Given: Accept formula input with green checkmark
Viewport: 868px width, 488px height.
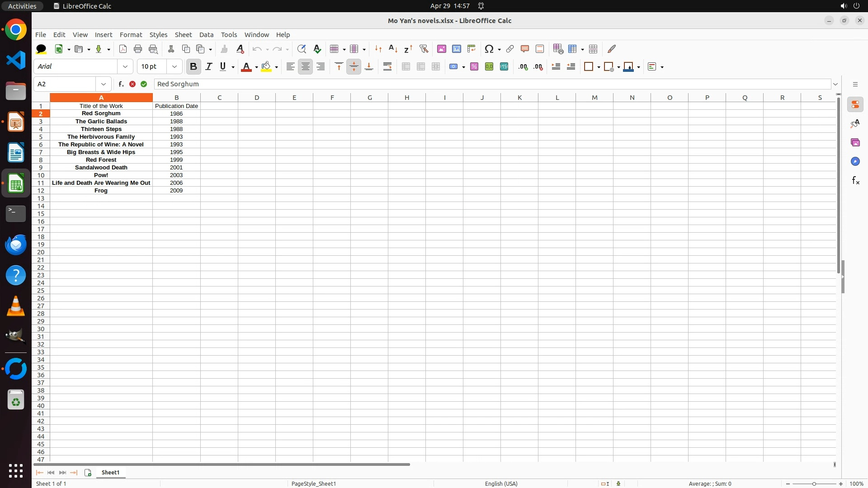Looking at the screenshot, I should [x=144, y=84].
